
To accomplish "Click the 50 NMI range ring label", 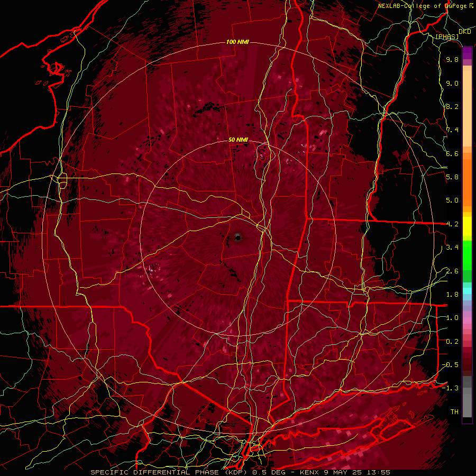I will pos(238,140).
